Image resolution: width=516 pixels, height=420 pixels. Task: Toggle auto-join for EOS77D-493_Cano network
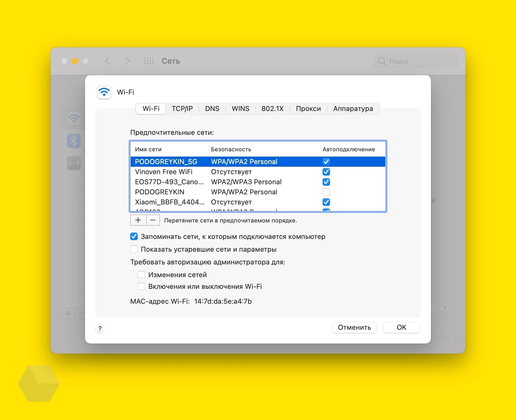click(x=326, y=182)
